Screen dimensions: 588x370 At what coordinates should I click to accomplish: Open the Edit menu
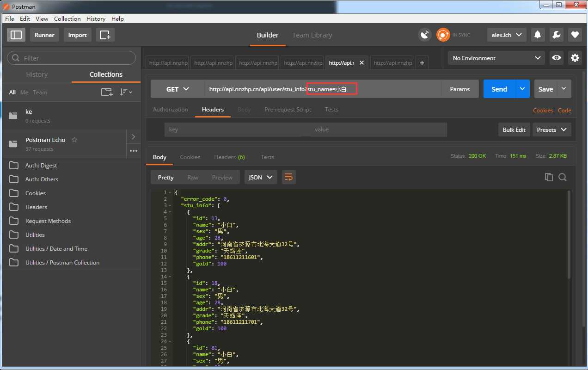pos(25,18)
